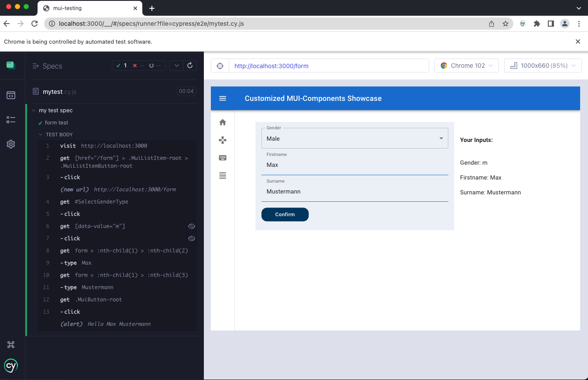
Task: Select command 3 click row
Action: (x=117, y=177)
